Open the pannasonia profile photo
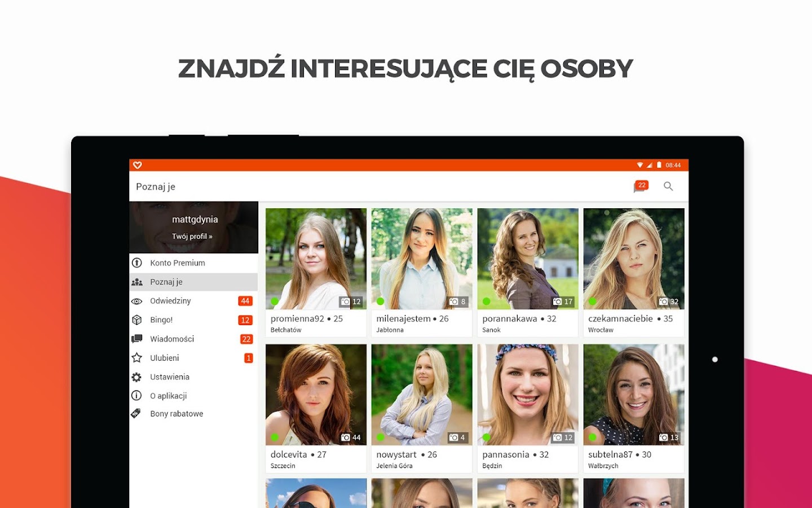Image resolution: width=812 pixels, height=508 pixels. point(528,395)
